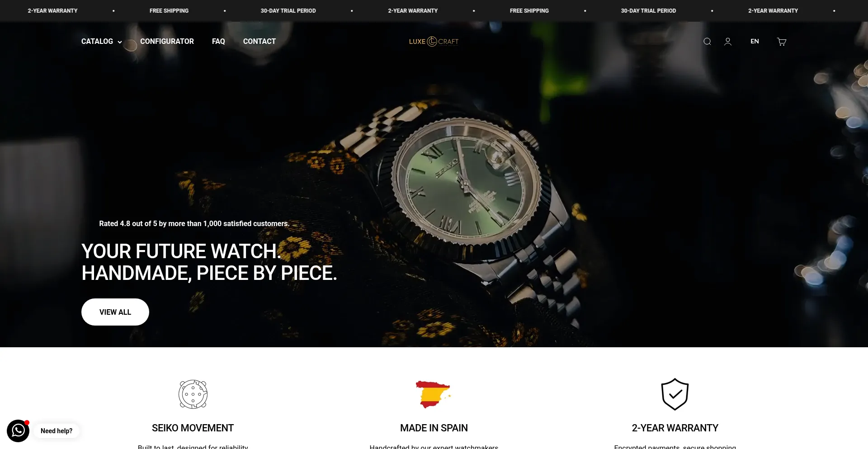Screen dimensions: 868x449
Task: Click the warranty shield checkmark icon
Action: [675, 394]
